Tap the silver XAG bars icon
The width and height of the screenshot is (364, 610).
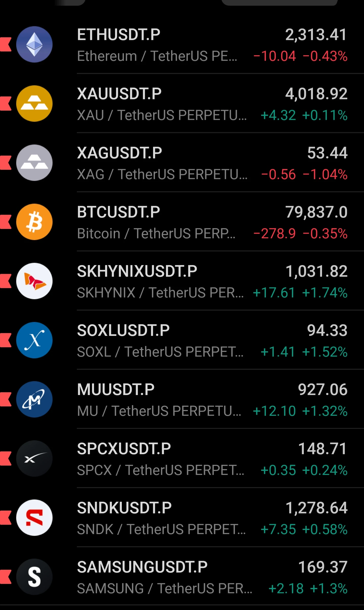(34, 163)
